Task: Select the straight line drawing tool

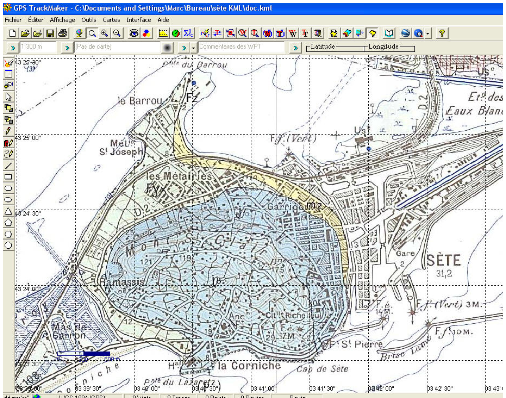Action: tap(8, 165)
